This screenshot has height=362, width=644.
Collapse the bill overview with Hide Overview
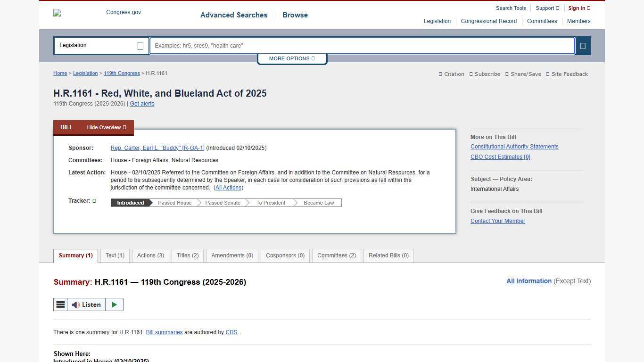(106, 127)
